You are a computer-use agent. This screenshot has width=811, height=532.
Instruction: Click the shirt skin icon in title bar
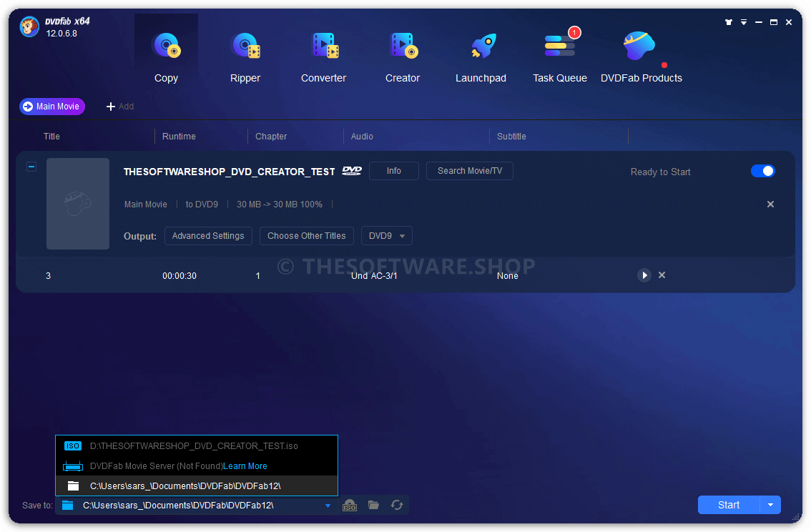click(728, 22)
